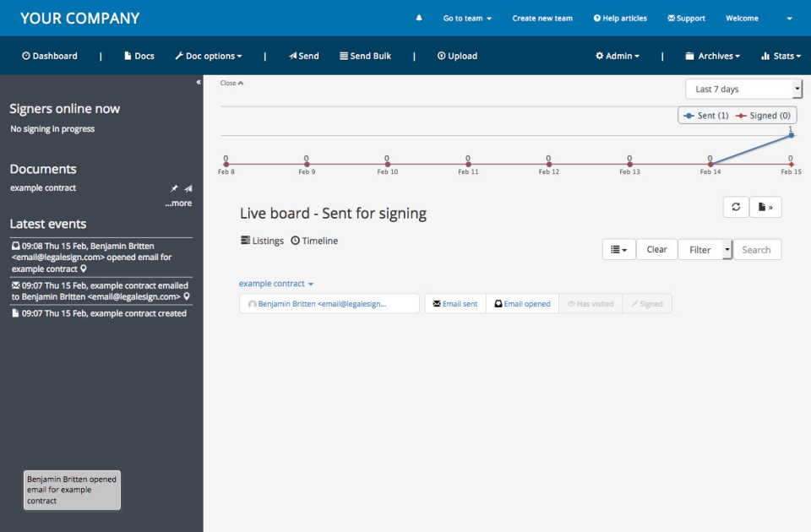Click the signer avatar icon for Benjamin Britten
The image size is (811, 532).
tap(252, 304)
